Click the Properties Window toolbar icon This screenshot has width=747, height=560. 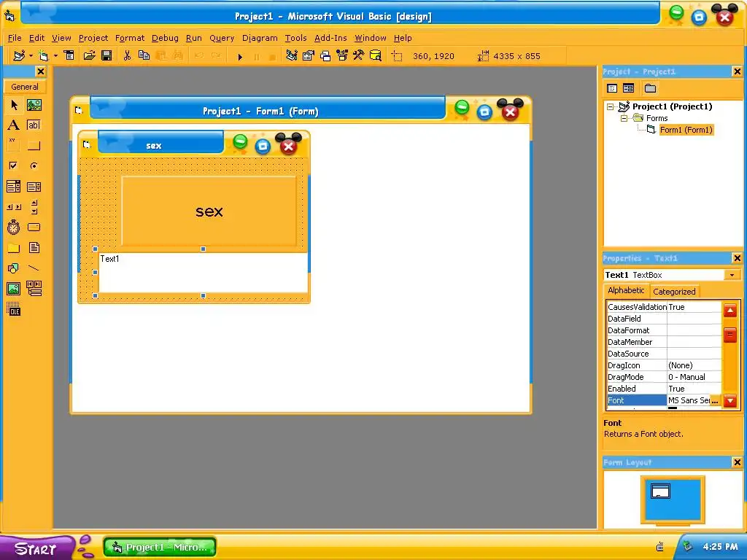coord(309,55)
